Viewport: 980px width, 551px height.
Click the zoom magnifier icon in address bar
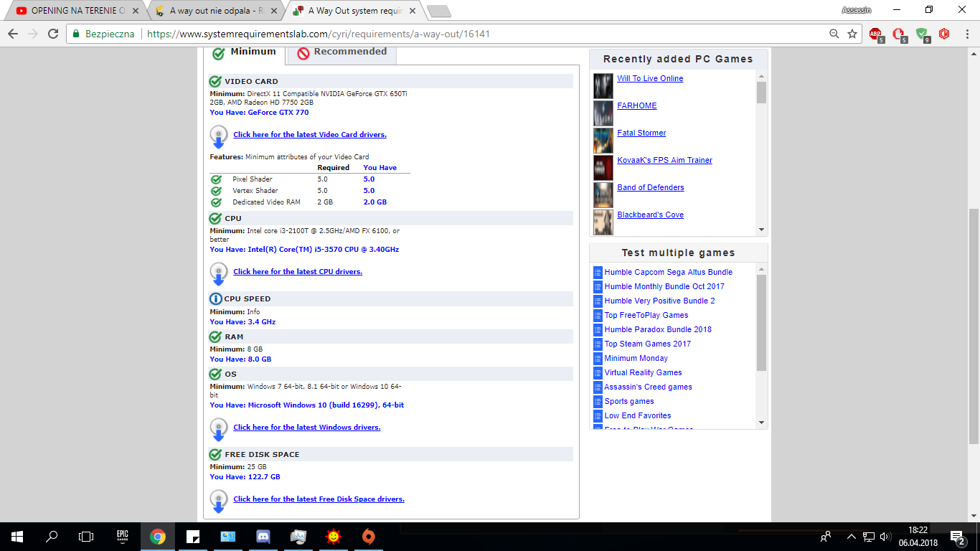click(834, 34)
